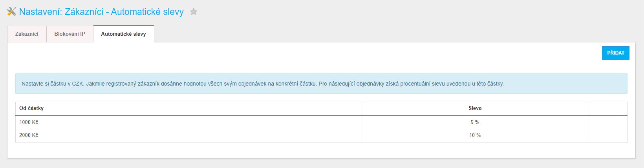Click the blue info message about CZK amounts
The width and height of the screenshot is (644, 168).
pyautogui.click(x=321, y=84)
